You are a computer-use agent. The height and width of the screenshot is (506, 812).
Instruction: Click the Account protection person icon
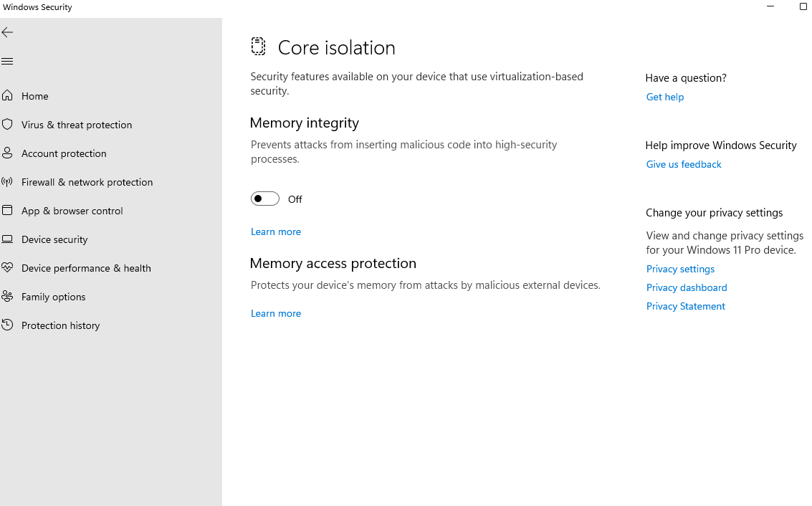[x=7, y=153]
